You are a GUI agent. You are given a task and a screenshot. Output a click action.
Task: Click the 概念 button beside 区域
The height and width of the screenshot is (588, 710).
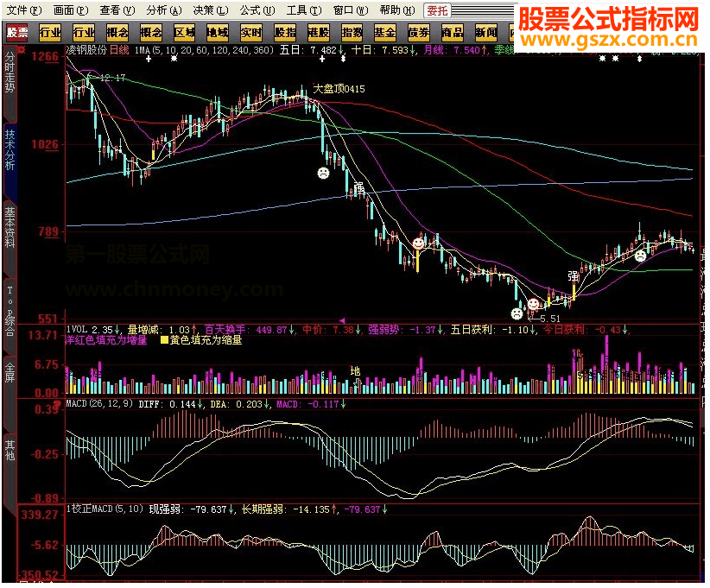[x=151, y=33]
